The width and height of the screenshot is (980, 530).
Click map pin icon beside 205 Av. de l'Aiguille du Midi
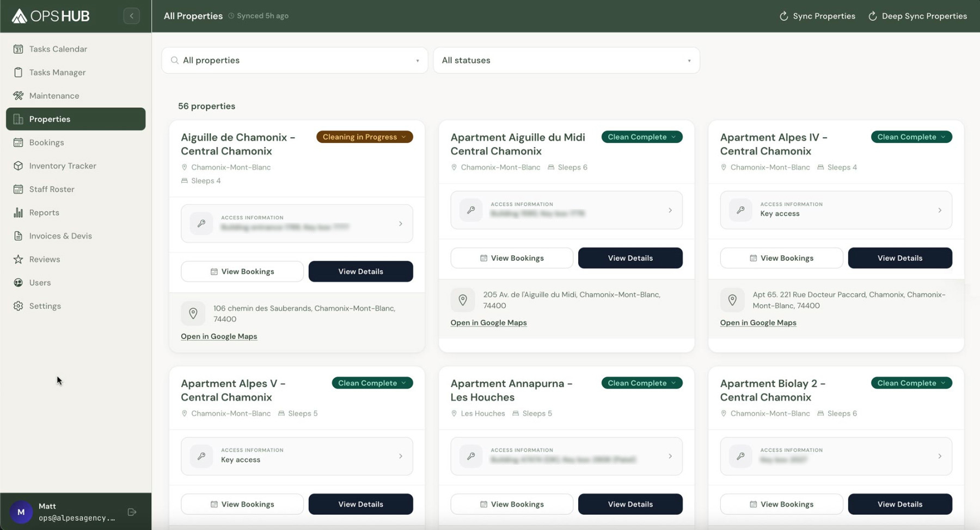point(463,300)
